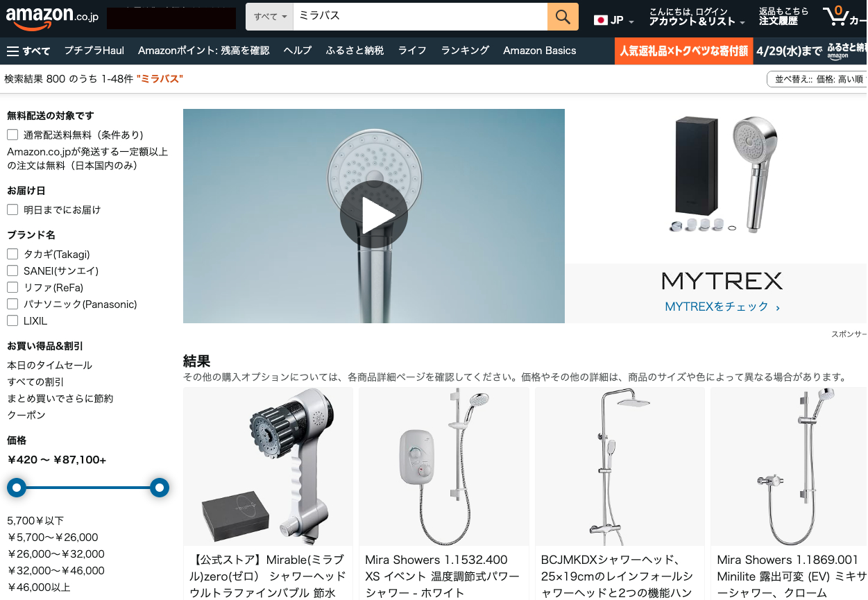Click the left price slider handle
This screenshot has width=868, height=600.
(x=17, y=488)
